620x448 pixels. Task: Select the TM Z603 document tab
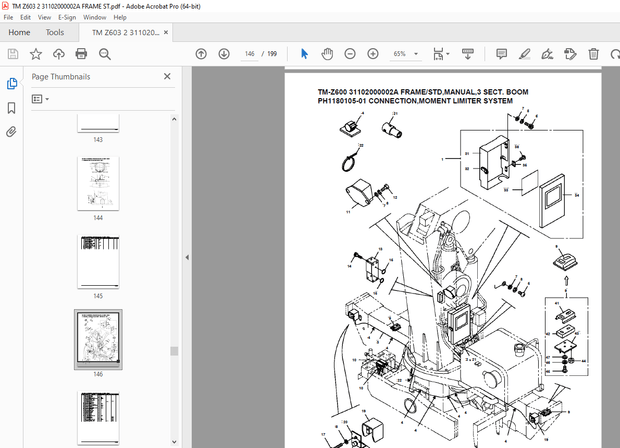click(126, 32)
